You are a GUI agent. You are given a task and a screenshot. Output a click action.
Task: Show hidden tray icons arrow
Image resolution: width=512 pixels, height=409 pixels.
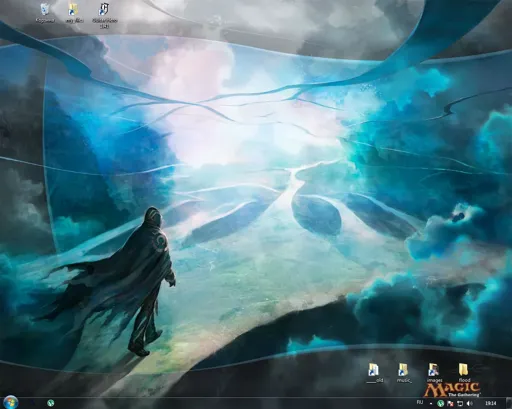tap(431, 403)
